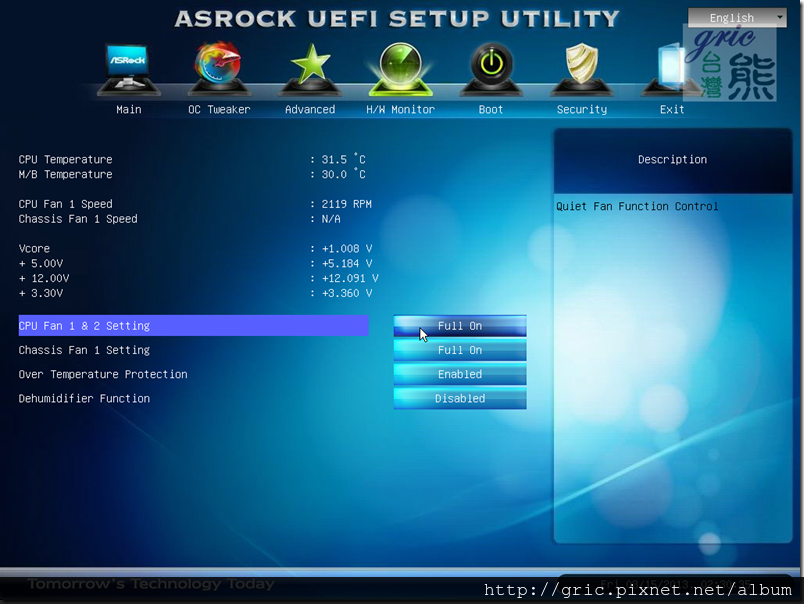Click the +3.360 V reading
The width and height of the screenshot is (804, 604).
tap(347, 293)
